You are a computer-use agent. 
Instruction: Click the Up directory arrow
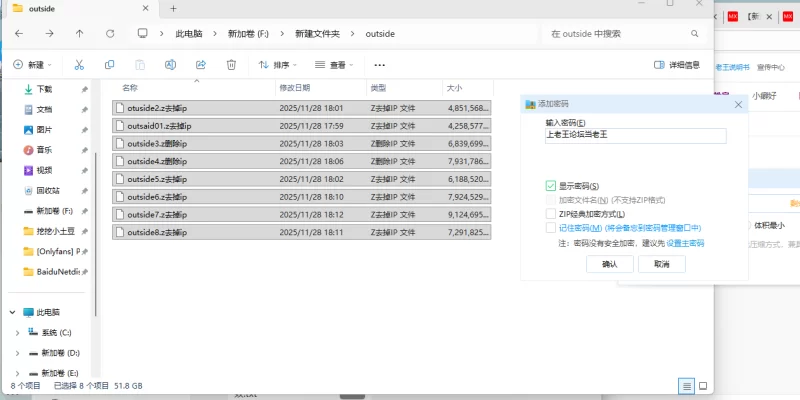click(x=80, y=33)
